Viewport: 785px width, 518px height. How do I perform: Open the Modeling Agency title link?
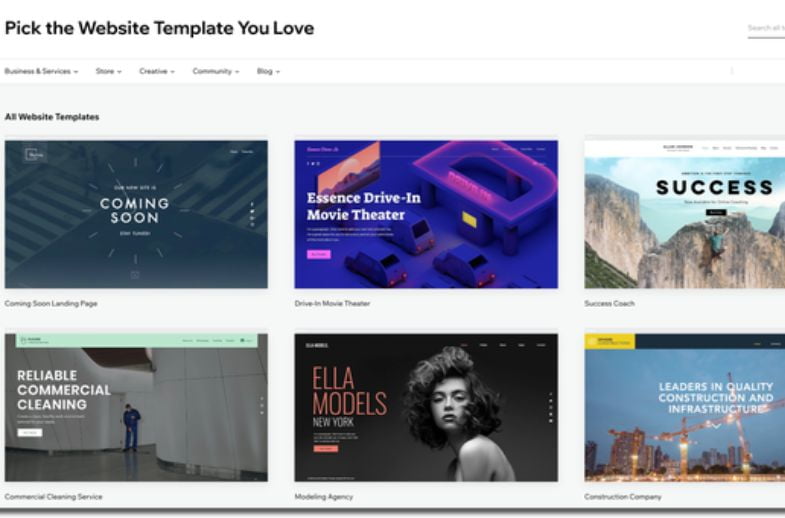pos(324,496)
